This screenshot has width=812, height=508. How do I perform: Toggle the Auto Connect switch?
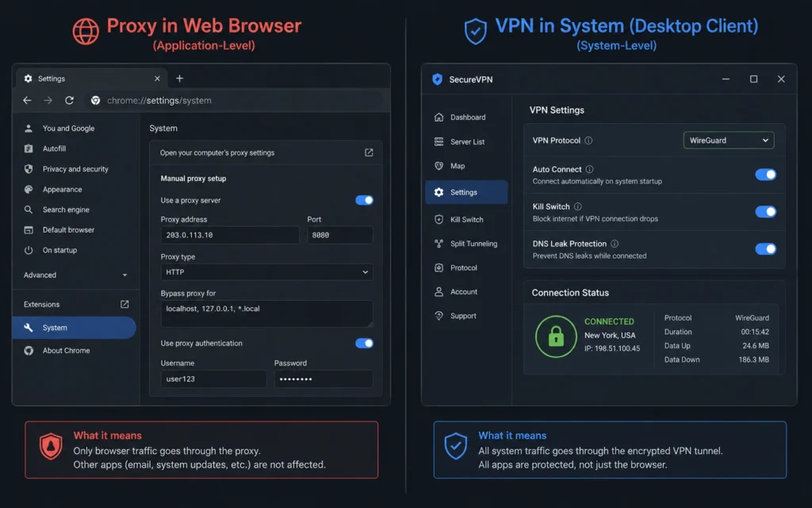(x=765, y=175)
